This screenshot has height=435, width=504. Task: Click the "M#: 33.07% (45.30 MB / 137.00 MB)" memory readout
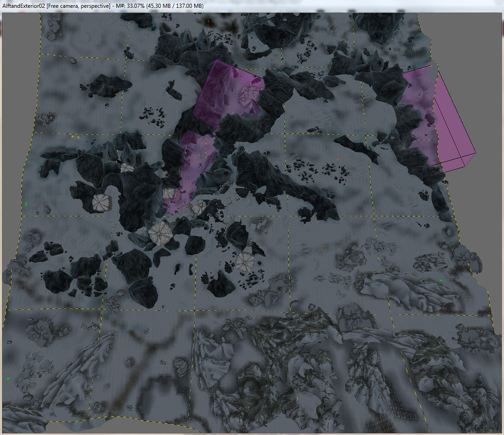pos(160,6)
